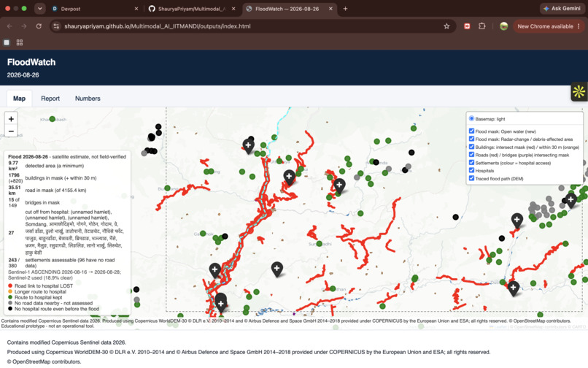Click orange 'Longer route to hospital' legend dot
This screenshot has width=588, height=368.
(10, 291)
